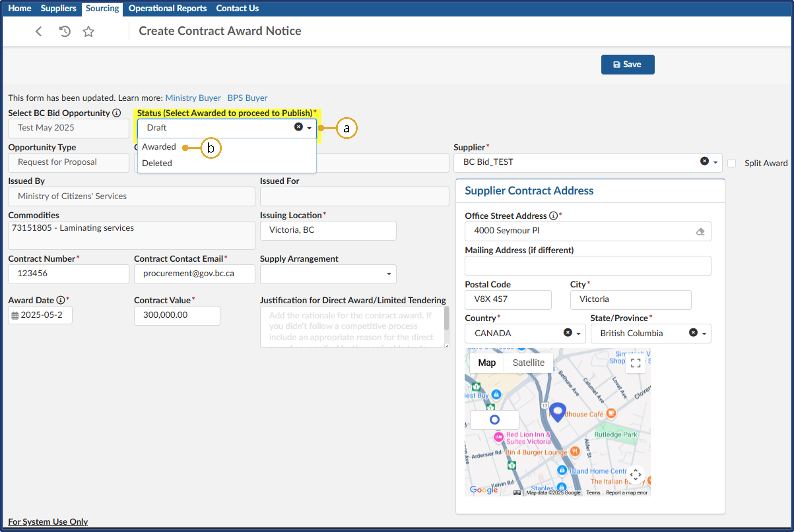The width and height of the screenshot is (794, 532).
Task: Click the Contract Number field
Action: pyautogui.click(x=69, y=274)
